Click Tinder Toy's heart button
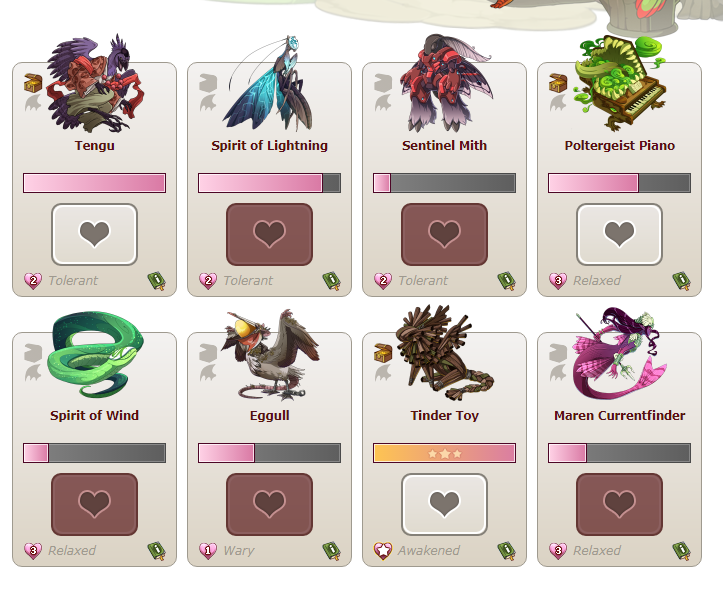 coord(444,504)
